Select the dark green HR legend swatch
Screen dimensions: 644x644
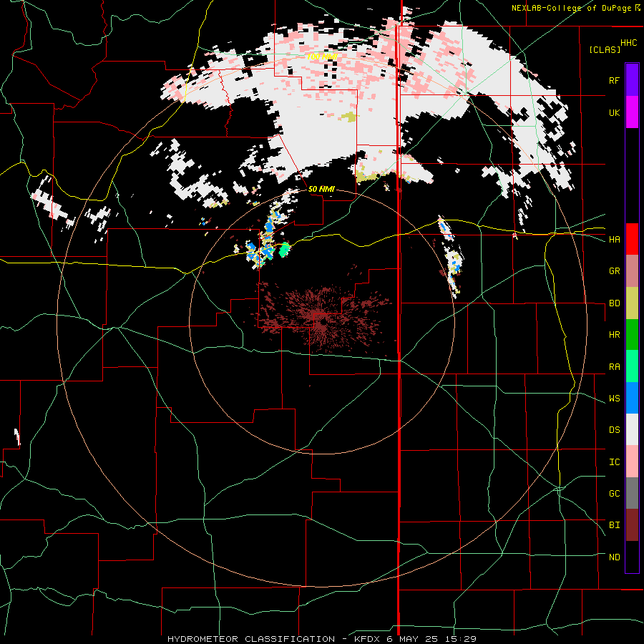coord(632,334)
